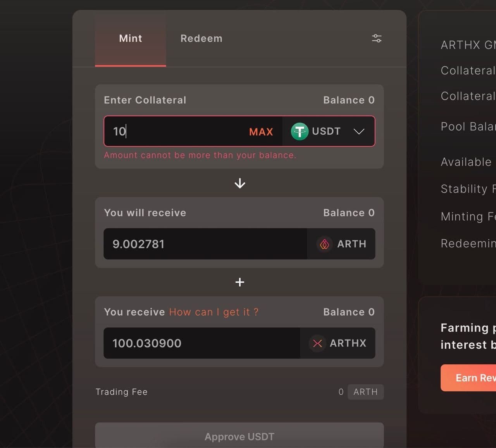Click the trading fee value 0

[341, 392]
